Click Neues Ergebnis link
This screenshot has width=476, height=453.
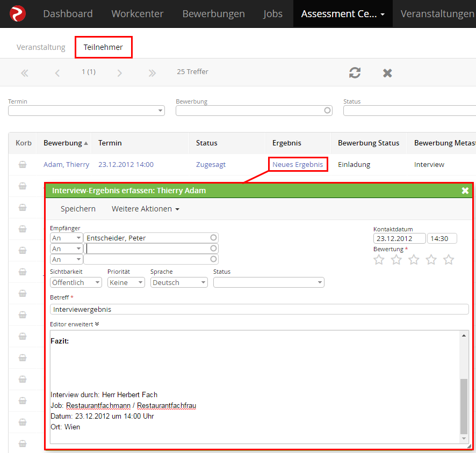[x=298, y=164]
